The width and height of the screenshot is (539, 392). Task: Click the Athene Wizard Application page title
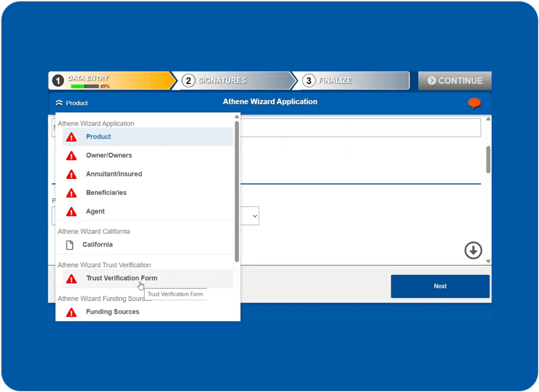coord(270,102)
